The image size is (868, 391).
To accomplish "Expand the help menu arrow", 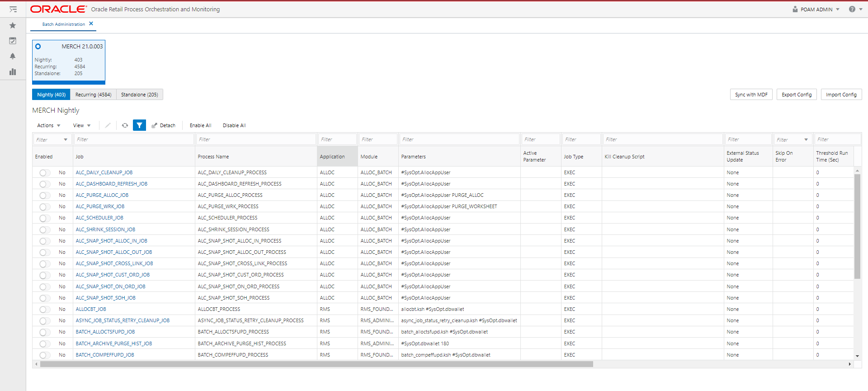I will tap(861, 9).
